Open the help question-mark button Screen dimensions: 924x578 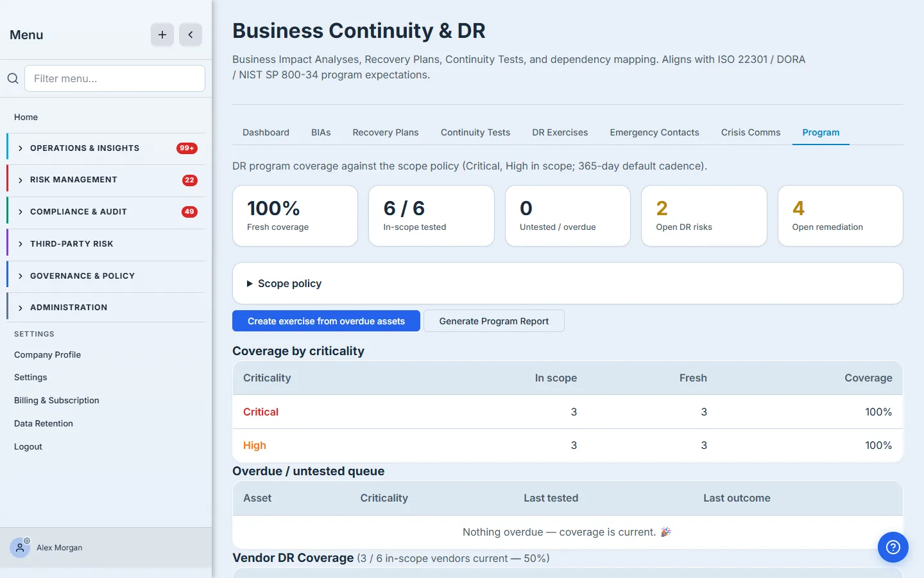click(893, 547)
